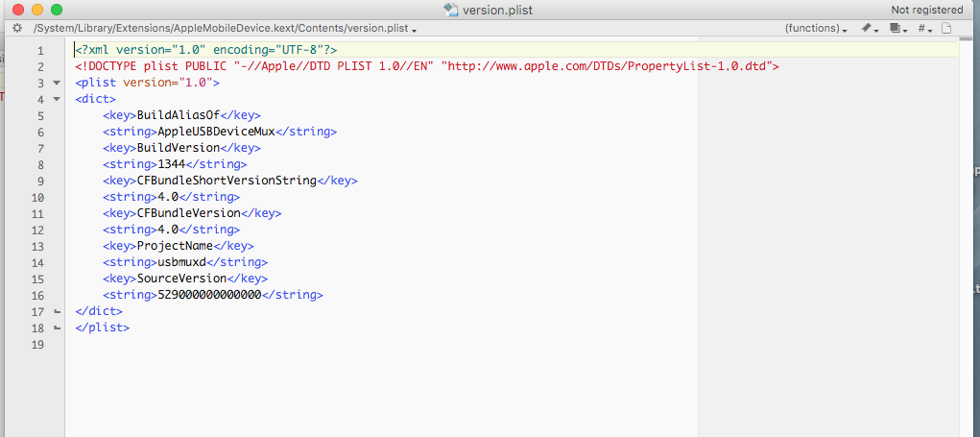Click line number 16 in the gutter
Image resolution: width=980 pixels, height=437 pixels.
tap(37, 295)
